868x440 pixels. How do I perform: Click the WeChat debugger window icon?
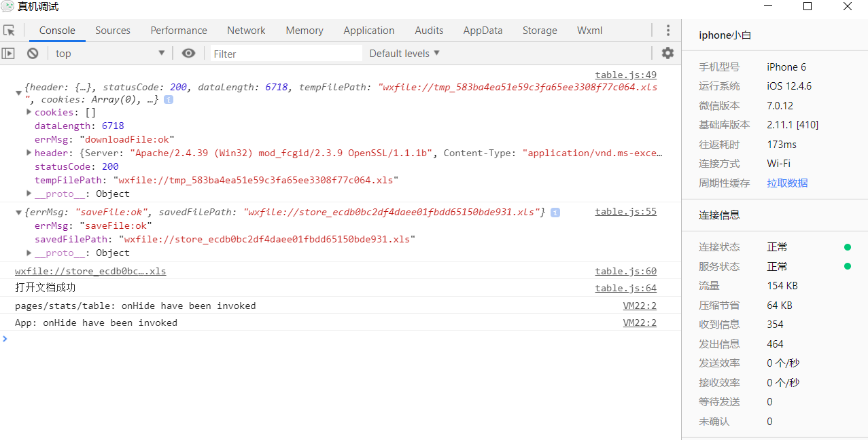7,7
